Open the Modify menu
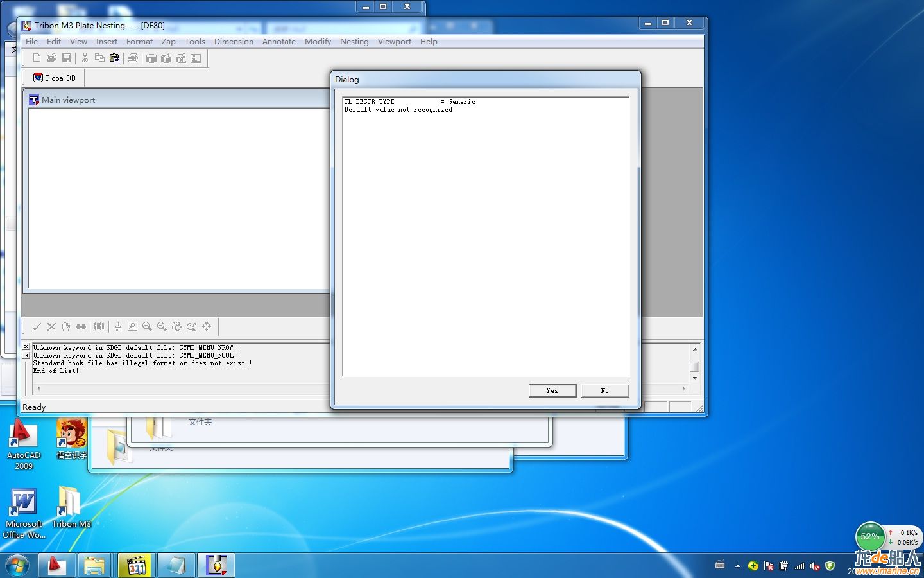Viewport: 924px width, 578px height. (x=318, y=42)
